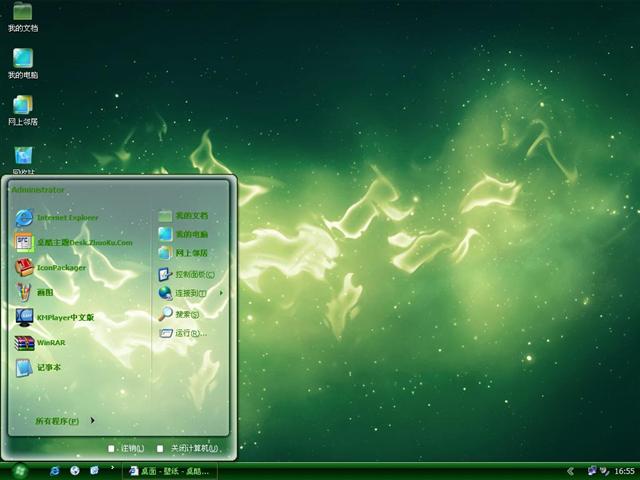
Task: Launch WinRAR from start menu
Action: pyautogui.click(x=40, y=342)
